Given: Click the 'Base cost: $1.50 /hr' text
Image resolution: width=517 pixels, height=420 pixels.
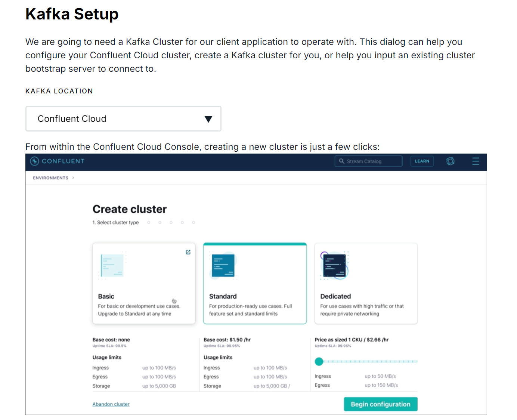Looking at the screenshot, I should click(x=227, y=340).
